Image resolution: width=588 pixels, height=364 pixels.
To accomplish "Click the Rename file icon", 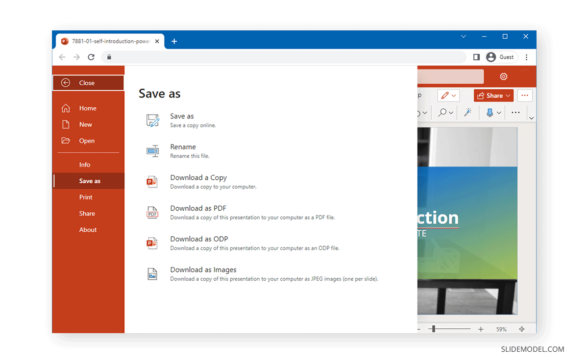I will tap(152, 151).
